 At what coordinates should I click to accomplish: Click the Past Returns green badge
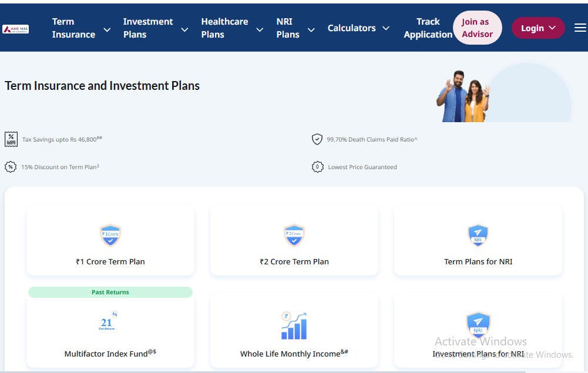110,292
